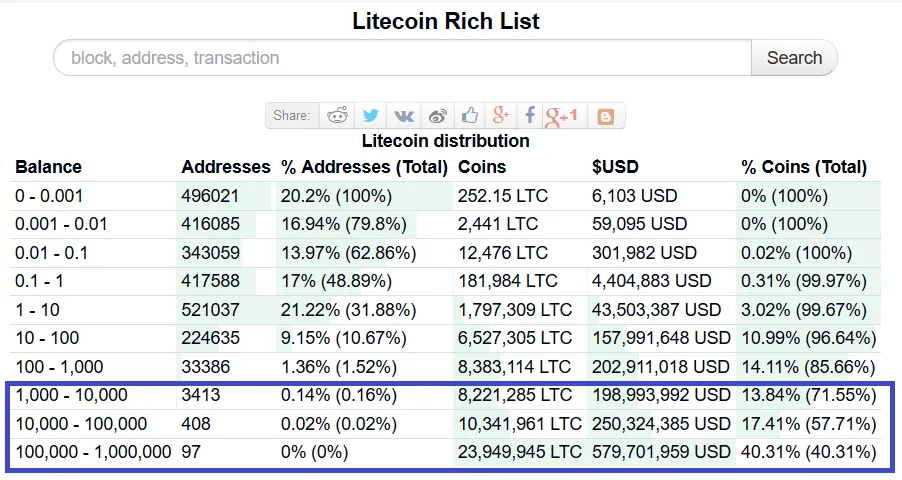Image resolution: width=902 pixels, height=480 pixels.
Task: Click the 252.15 LTC coins cell
Action: click(x=503, y=196)
